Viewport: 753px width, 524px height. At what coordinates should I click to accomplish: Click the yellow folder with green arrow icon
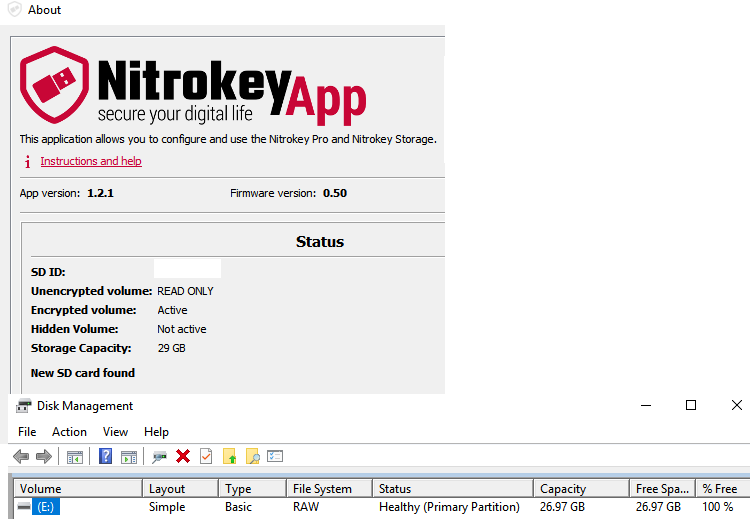coord(230,456)
